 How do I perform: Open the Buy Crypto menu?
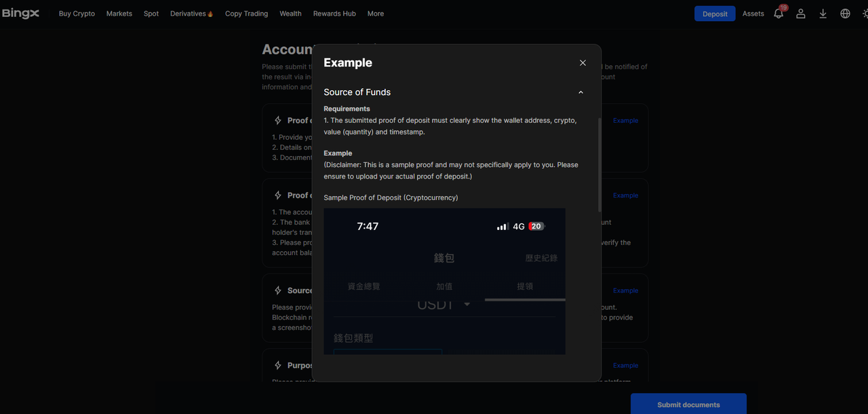(77, 14)
